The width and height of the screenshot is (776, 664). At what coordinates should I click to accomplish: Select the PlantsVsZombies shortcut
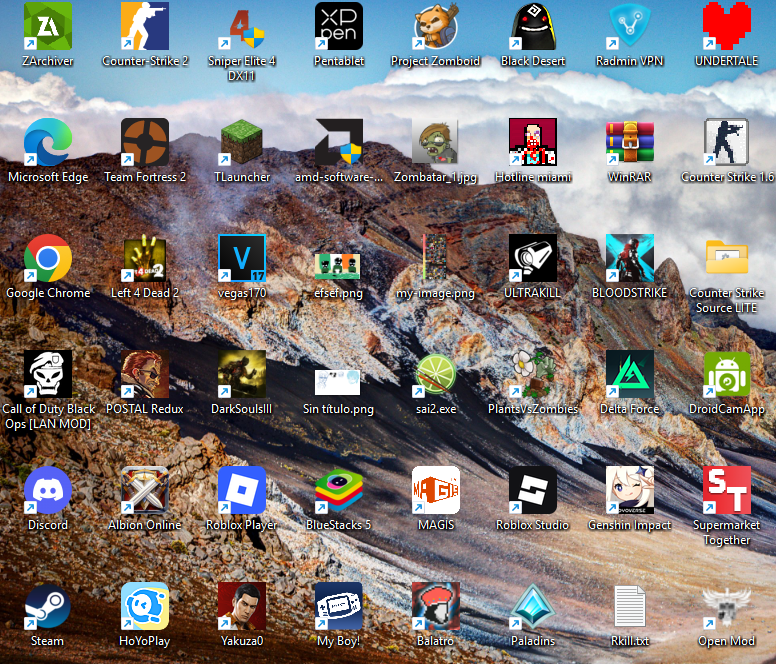[533, 374]
